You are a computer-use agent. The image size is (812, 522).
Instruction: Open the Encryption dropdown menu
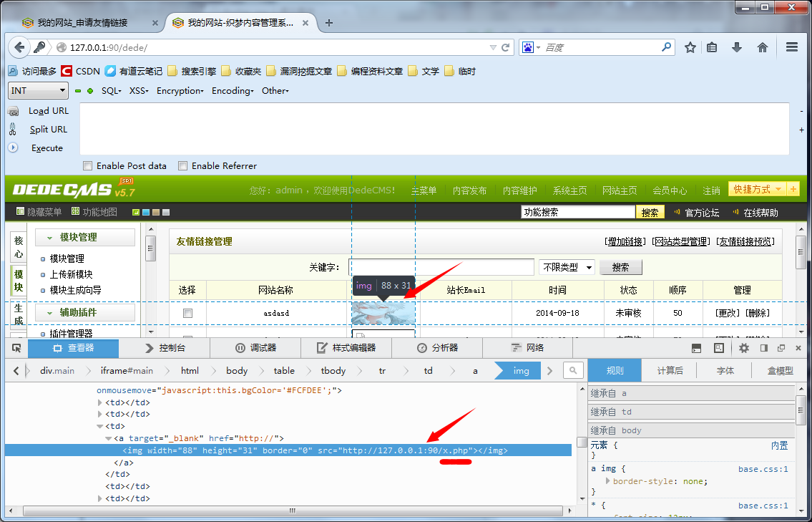click(x=180, y=91)
